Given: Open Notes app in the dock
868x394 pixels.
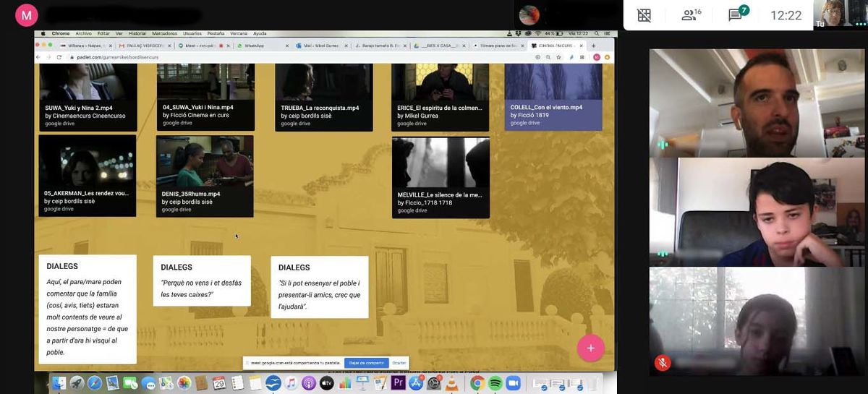Looking at the screenshot, I should [x=255, y=382].
